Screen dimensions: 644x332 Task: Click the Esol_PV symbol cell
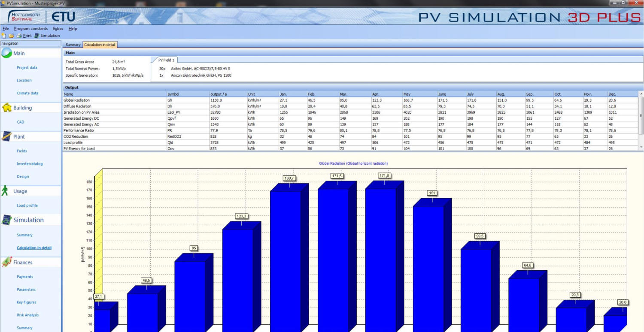pyautogui.click(x=188, y=112)
